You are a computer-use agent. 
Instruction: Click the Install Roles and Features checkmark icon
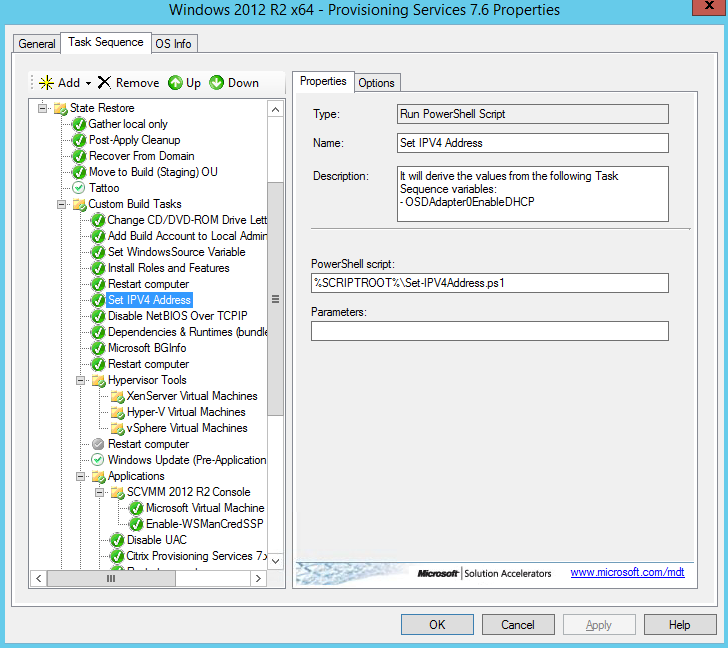click(98, 268)
